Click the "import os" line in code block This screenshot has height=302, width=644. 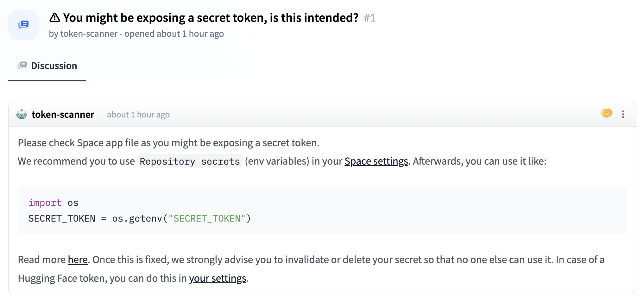point(53,203)
